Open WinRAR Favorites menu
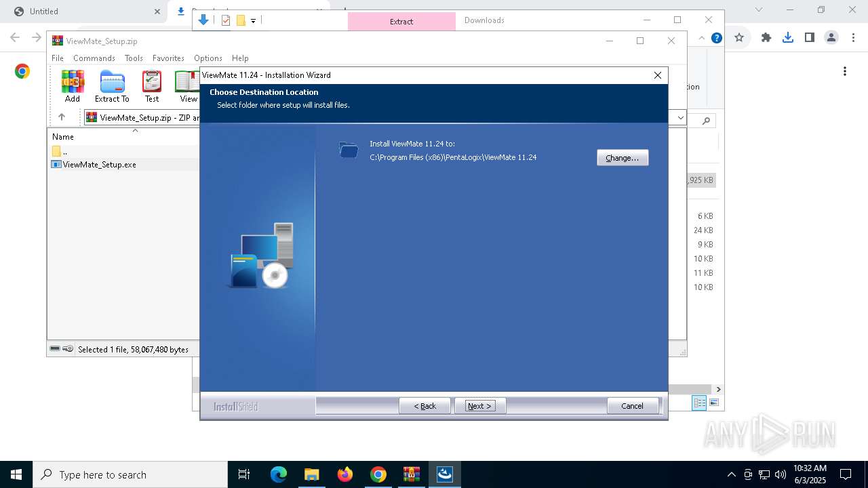 [x=168, y=58]
